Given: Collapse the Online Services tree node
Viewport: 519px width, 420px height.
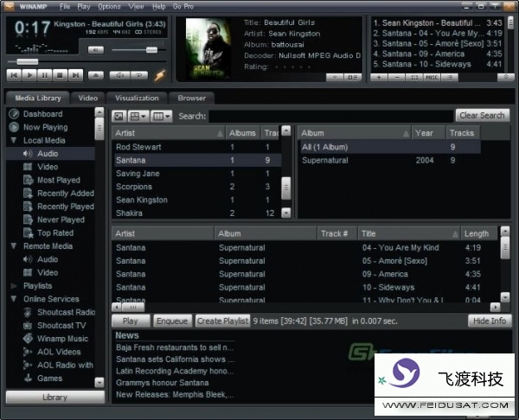Looking at the screenshot, I should pyautogui.click(x=14, y=299).
